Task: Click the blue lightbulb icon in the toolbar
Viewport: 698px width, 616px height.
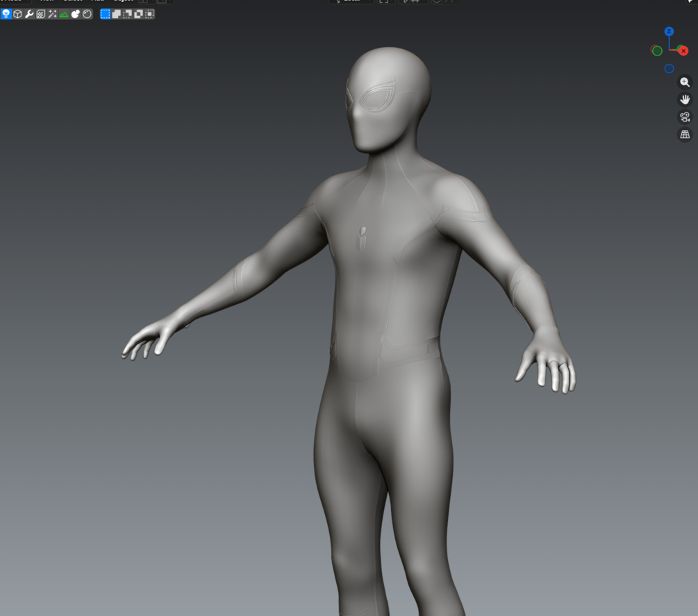Action: pos(6,15)
